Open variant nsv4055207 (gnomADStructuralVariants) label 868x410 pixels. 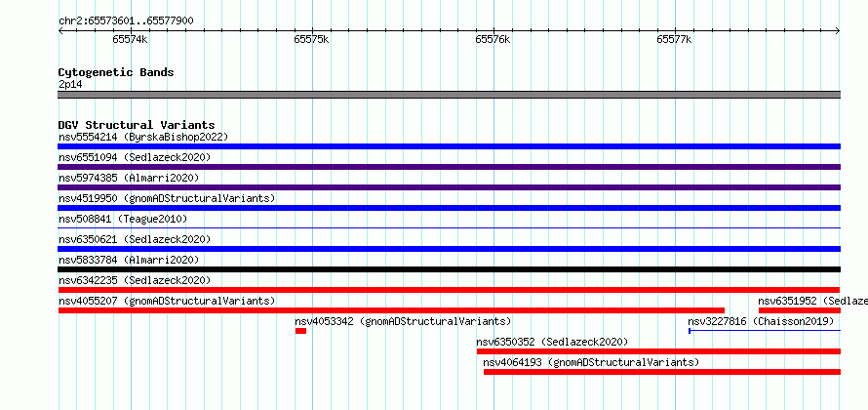pos(167,301)
